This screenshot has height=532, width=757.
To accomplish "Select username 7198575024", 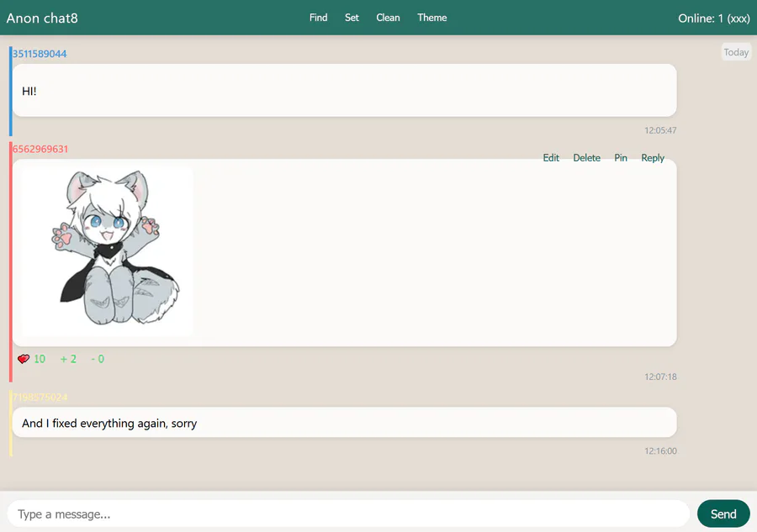I will [40, 397].
